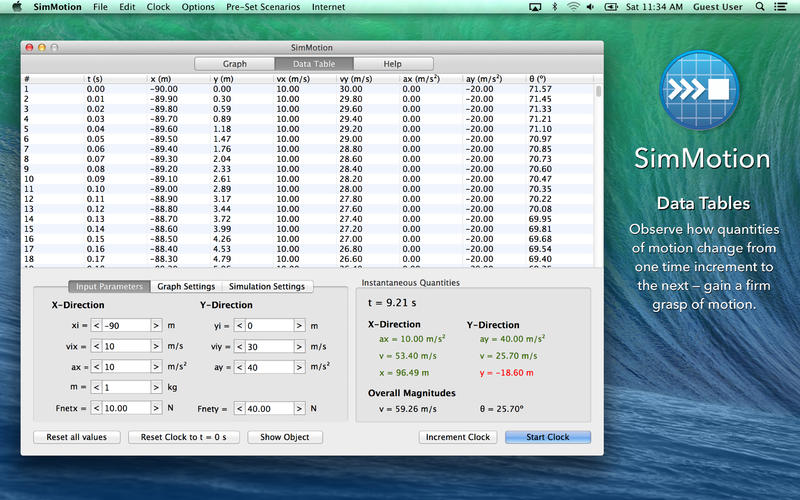
Task: Open Bluetooth status menu
Action: [555, 7]
